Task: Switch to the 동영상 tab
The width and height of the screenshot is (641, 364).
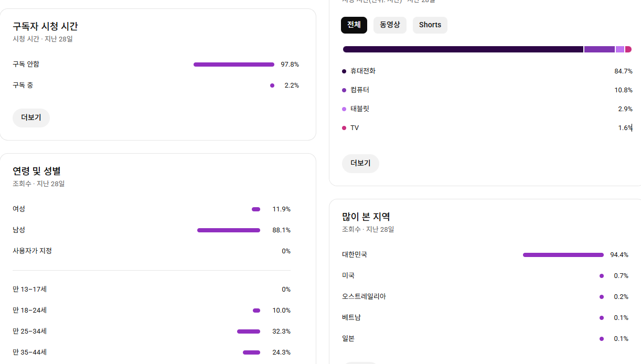Action: pos(390,25)
